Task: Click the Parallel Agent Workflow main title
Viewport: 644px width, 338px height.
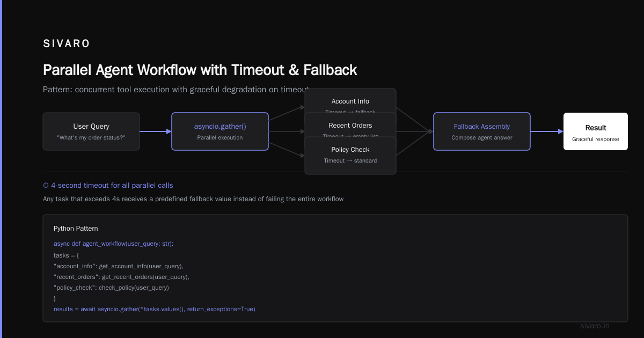Action: coord(200,70)
